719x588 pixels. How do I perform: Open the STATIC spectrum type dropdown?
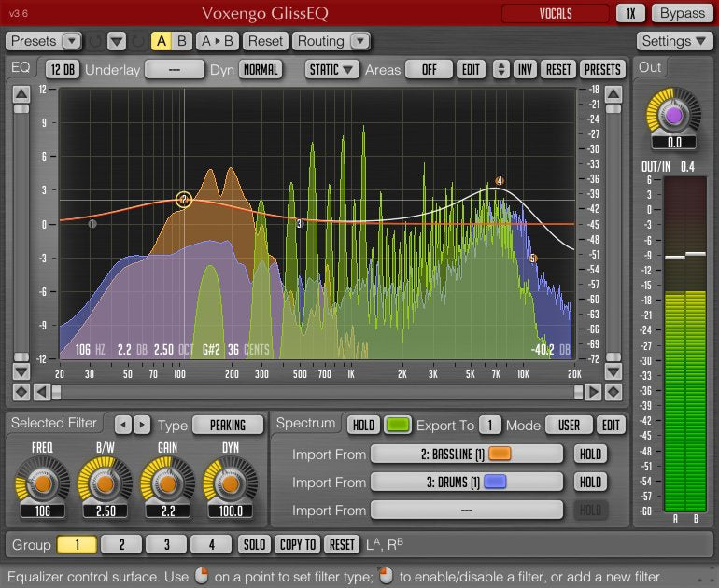coord(333,69)
